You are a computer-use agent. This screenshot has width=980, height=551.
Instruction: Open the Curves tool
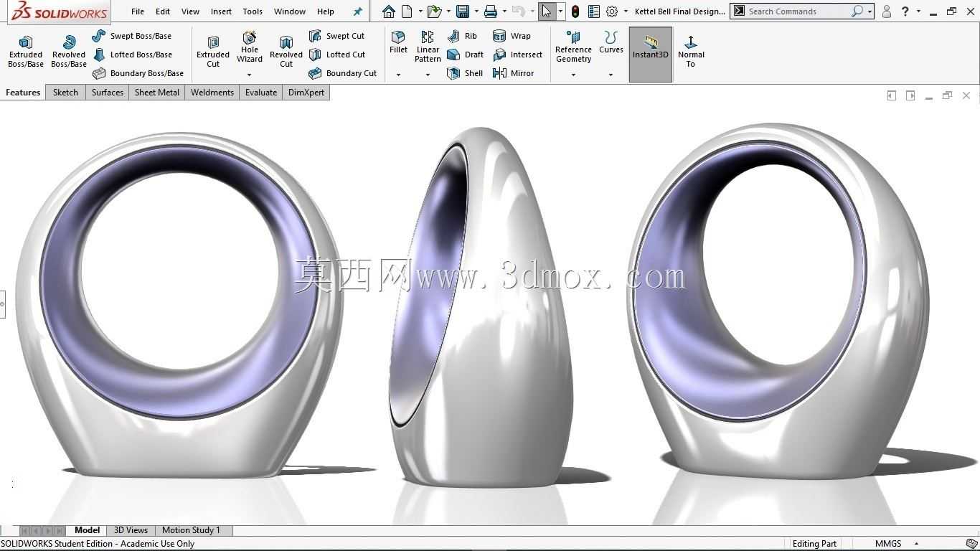[x=611, y=42]
